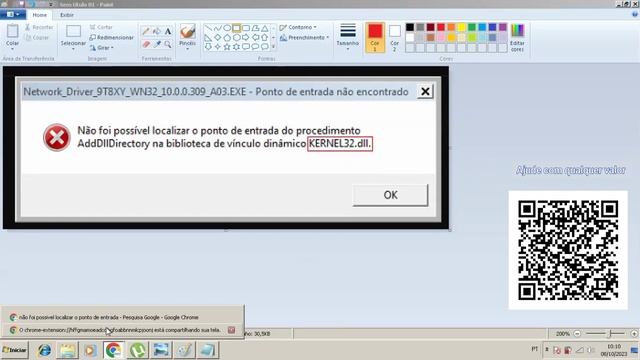Viewport: 640px width, 360px height.
Task: Expand the shapes gallery more arrow
Action: click(x=273, y=47)
